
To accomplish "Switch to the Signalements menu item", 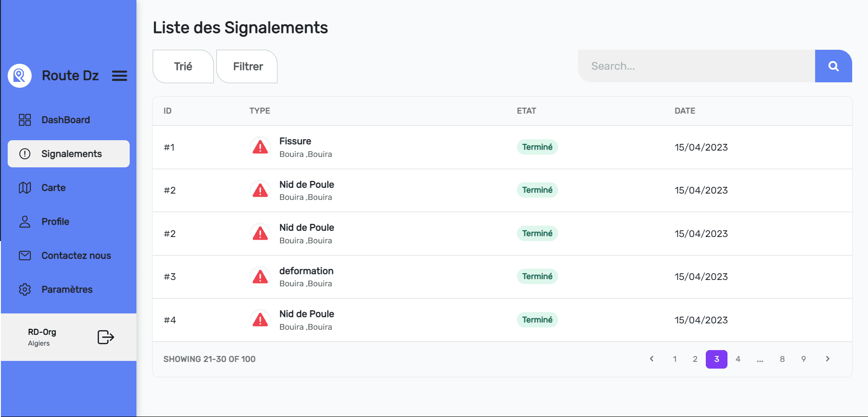I will point(71,153).
